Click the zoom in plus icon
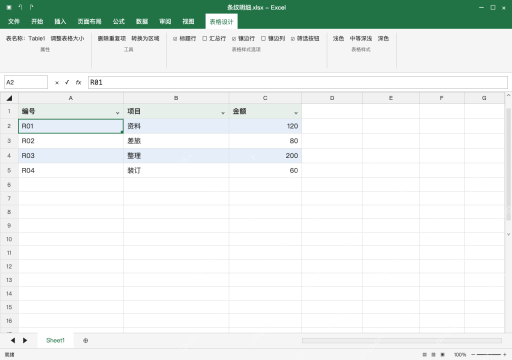The image size is (512, 360). point(505,355)
